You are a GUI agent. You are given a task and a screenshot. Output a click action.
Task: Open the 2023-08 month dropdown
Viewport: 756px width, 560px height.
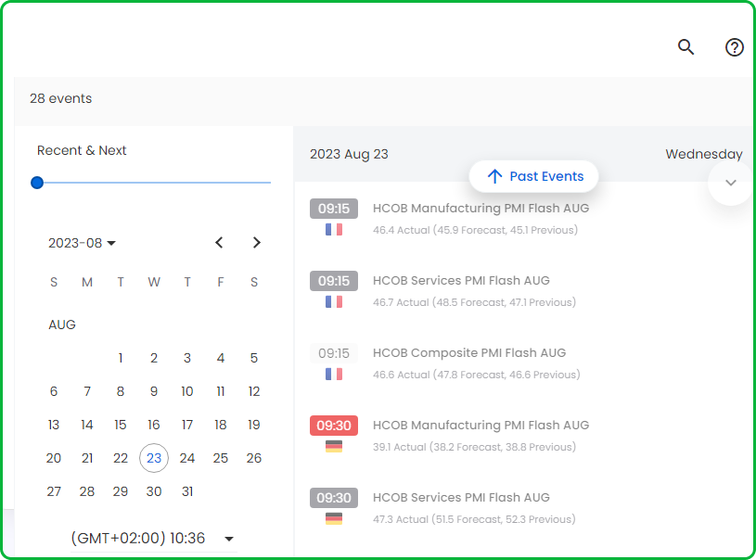[x=82, y=242]
